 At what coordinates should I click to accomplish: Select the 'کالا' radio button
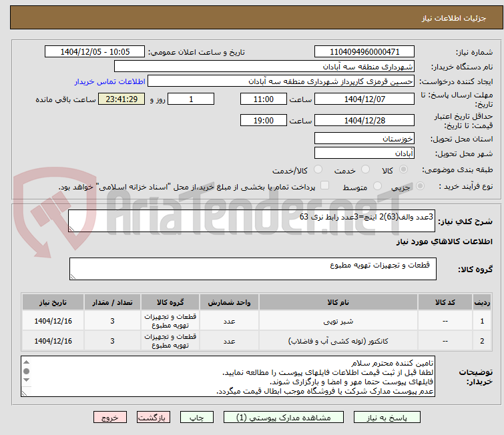(x=403, y=169)
